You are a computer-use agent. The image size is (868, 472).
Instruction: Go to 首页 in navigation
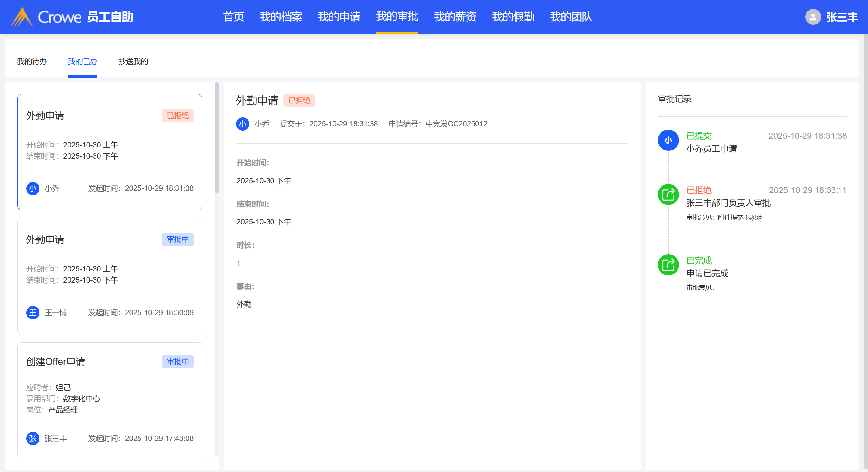click(234, 17)
